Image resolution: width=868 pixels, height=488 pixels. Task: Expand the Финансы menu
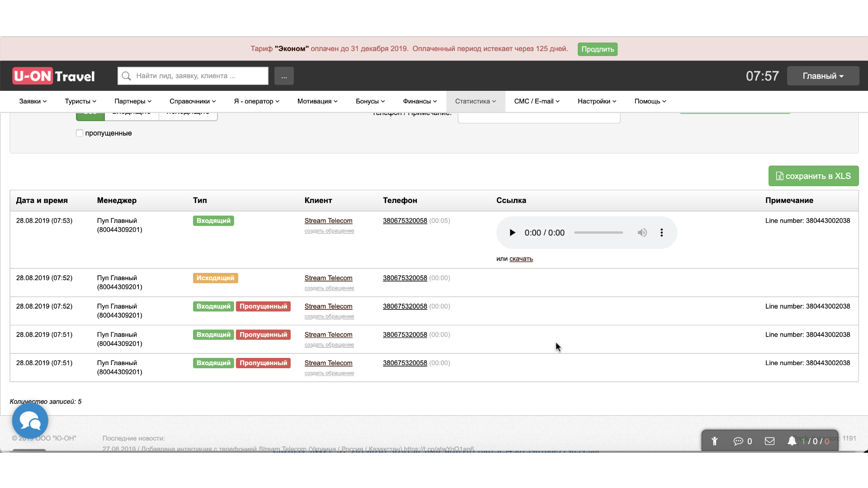click(420, 101)
